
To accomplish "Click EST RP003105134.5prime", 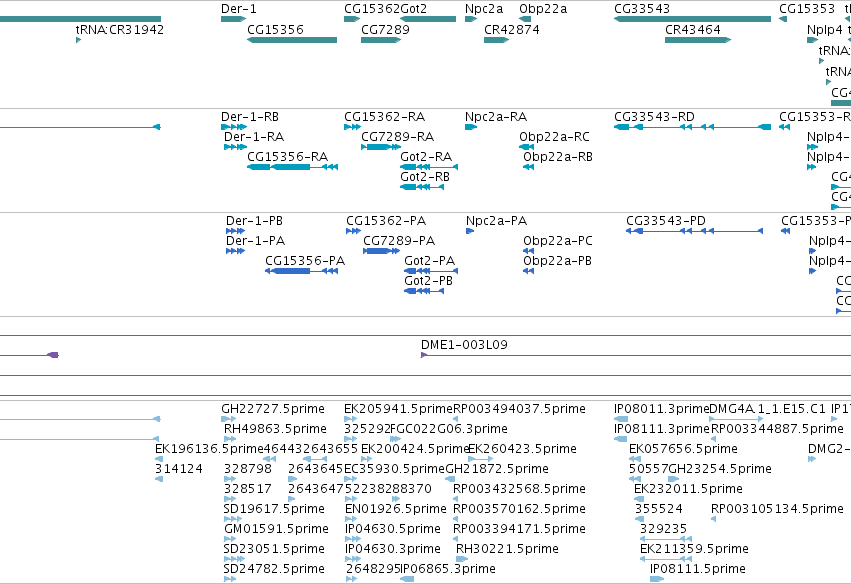I will [714, 519].
